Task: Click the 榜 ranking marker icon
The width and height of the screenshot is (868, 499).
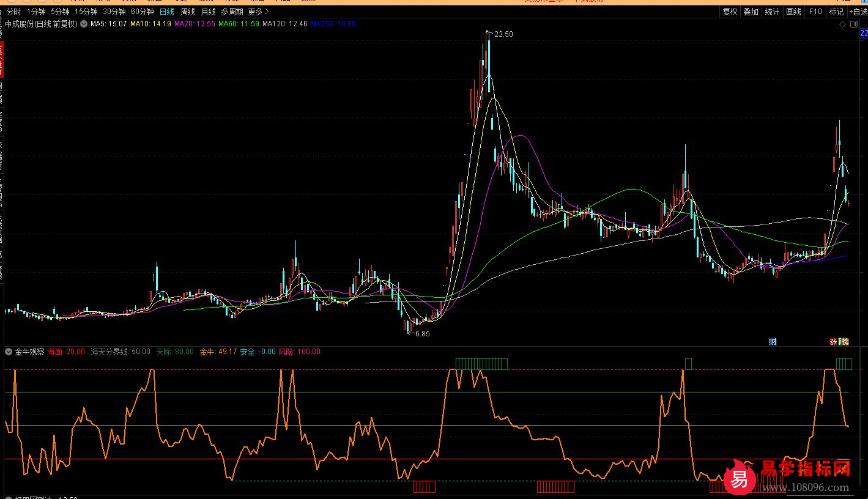Action: click(844, 342)
